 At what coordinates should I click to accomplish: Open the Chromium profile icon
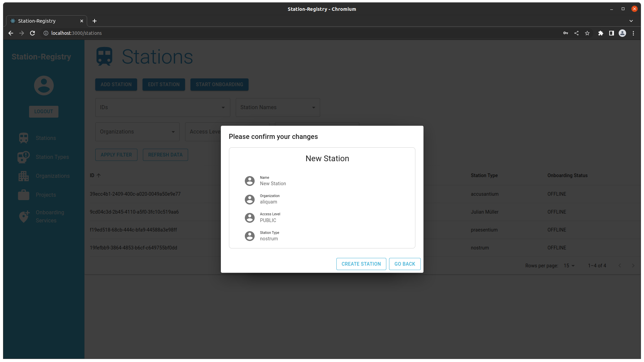coord(622,33)
